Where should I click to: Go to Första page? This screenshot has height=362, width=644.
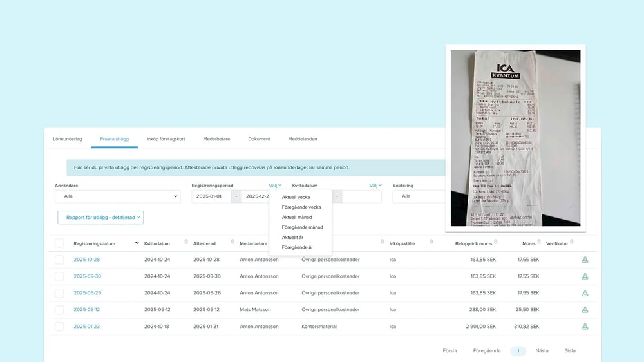click(450, 351)
